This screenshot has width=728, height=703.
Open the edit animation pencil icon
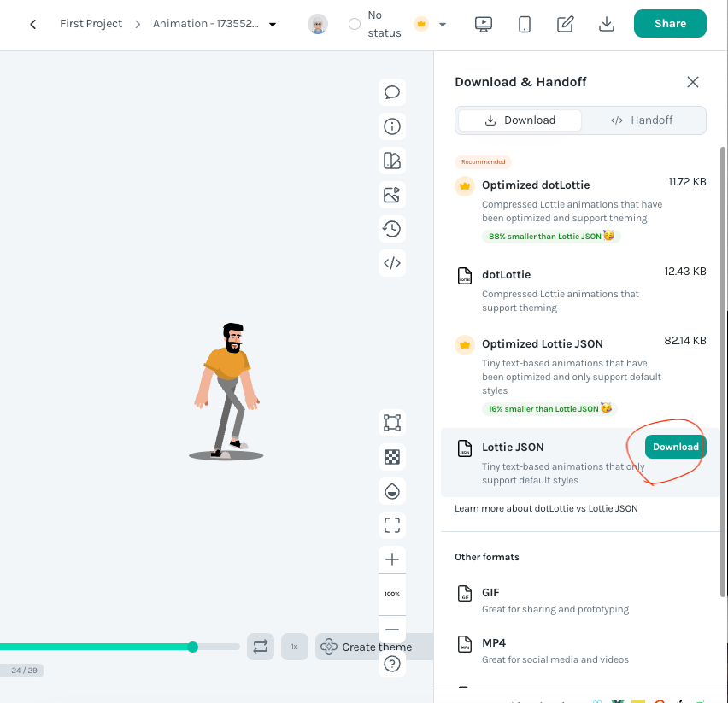pyautogui.click(x=565, y=24)
